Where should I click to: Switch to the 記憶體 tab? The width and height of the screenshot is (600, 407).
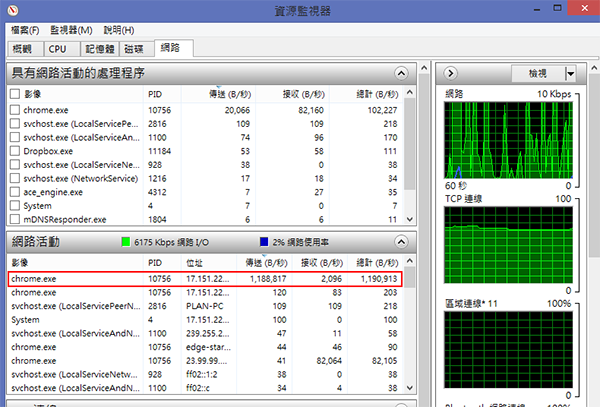pos(97,49)
